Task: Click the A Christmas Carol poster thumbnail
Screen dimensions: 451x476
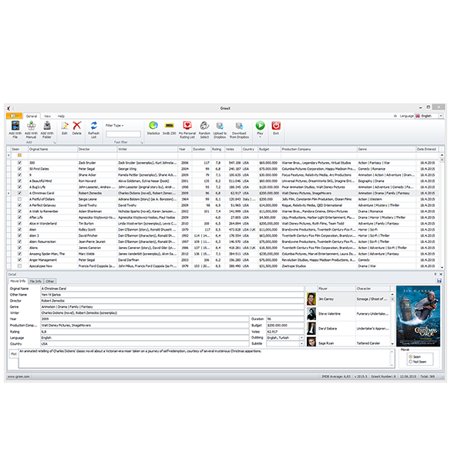Action: [418, 316]
